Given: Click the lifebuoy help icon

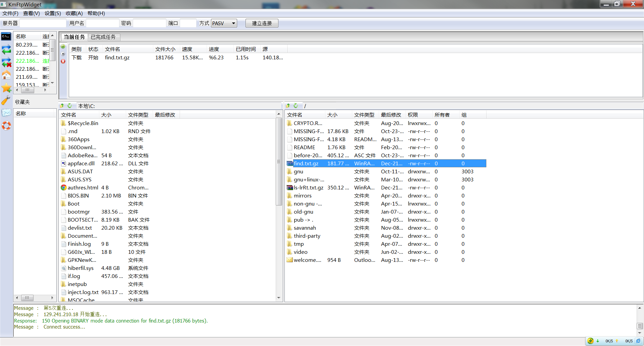Looking at the screenshot, I should coord(6,126).
